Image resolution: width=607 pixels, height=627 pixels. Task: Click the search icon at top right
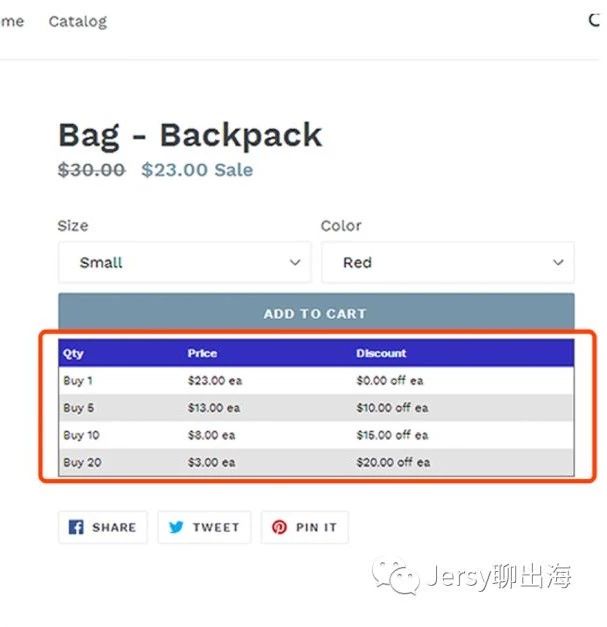tap(596, 20)
